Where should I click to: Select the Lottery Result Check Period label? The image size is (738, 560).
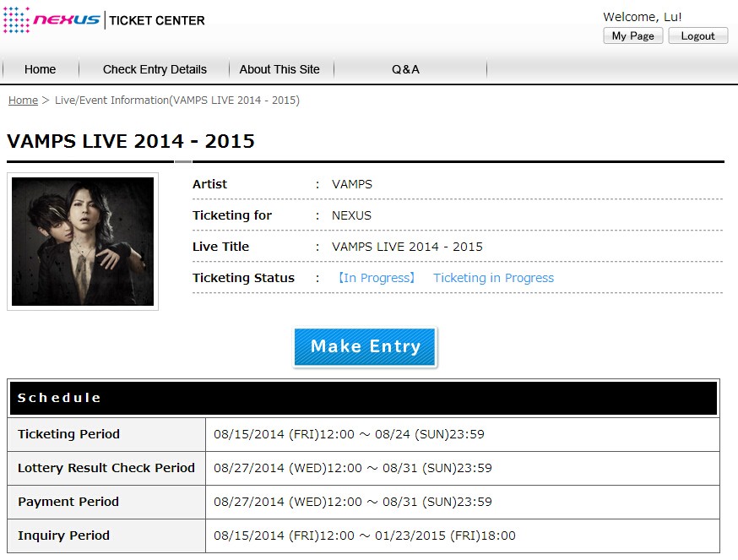(x=106, y=468)
